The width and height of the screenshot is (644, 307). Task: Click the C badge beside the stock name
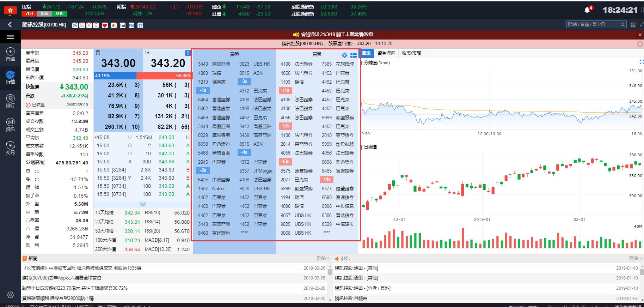(96, 25)
